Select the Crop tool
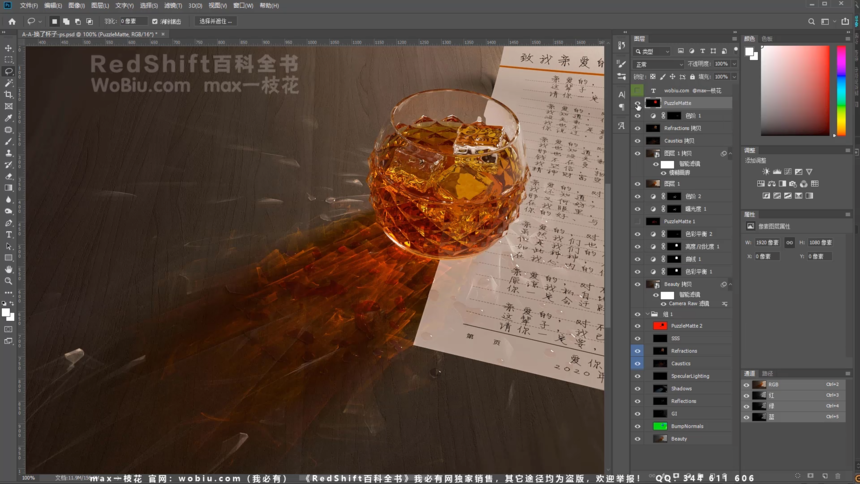 (x=8, y=95)
